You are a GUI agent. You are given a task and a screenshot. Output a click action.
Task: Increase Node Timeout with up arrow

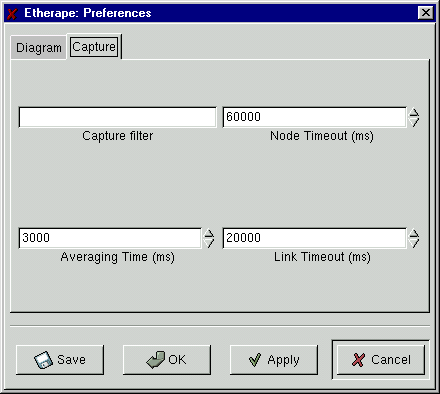coord(414,112)
